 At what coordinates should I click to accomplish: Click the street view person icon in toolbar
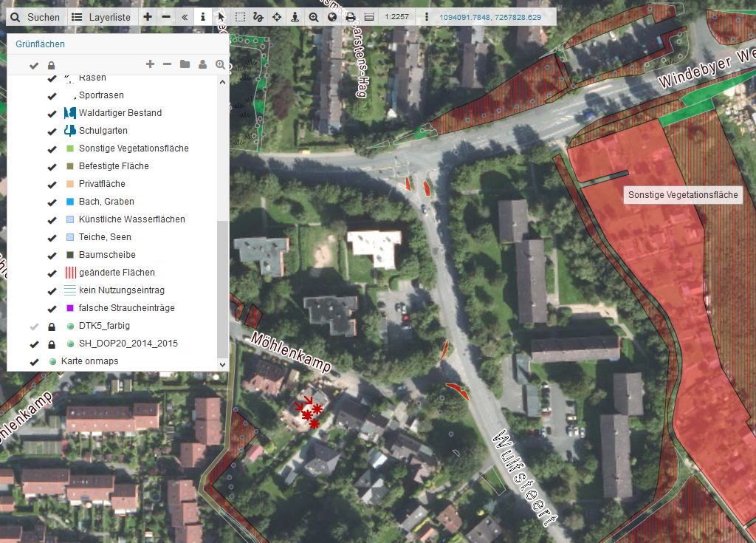[x=295, y=17]
